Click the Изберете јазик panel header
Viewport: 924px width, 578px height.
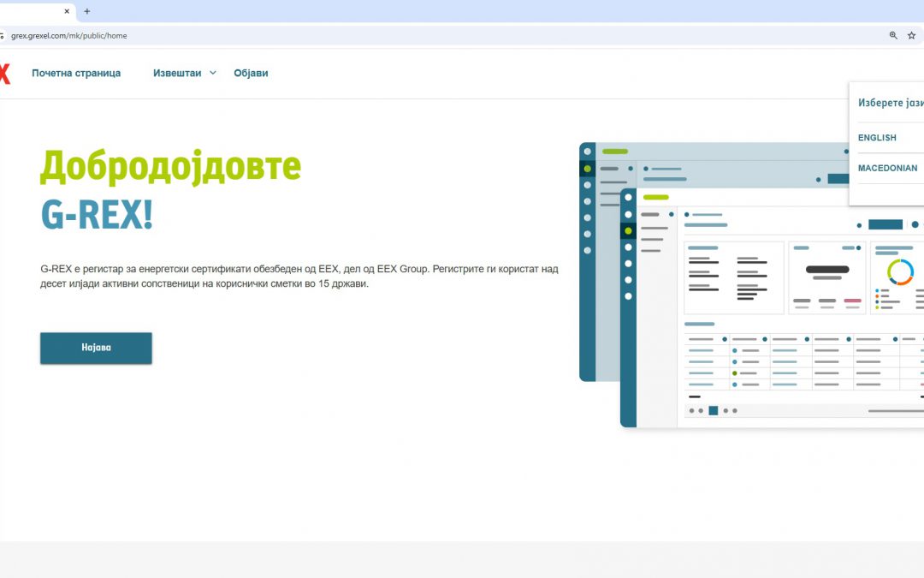(890, 103)
